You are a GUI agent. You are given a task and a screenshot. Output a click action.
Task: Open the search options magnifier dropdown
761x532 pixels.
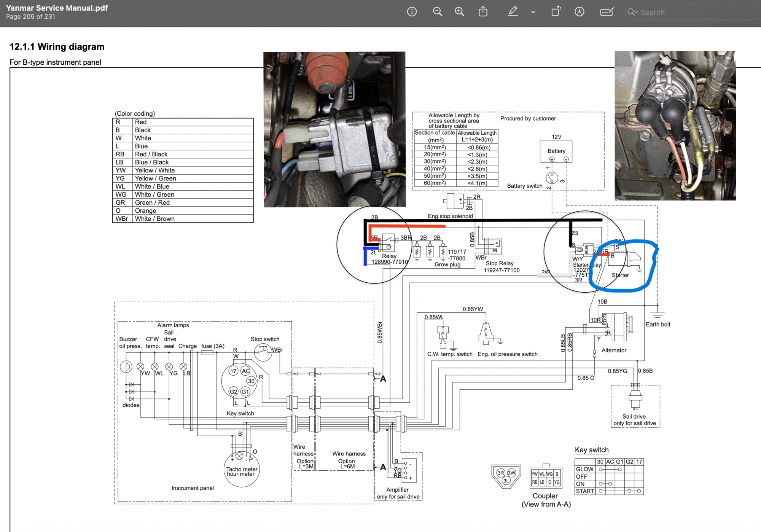(x=632, y=12)
